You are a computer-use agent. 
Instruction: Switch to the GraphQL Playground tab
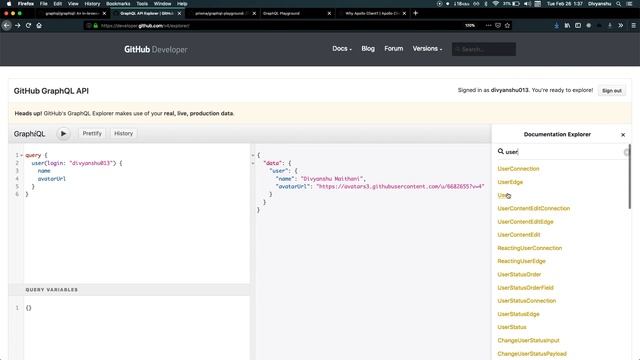[x=296, y=13]
